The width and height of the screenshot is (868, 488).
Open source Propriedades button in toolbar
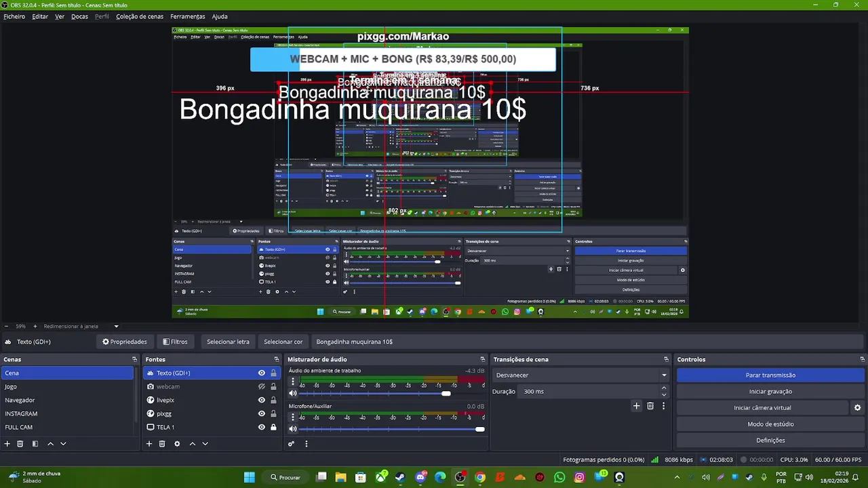point(124,342)
